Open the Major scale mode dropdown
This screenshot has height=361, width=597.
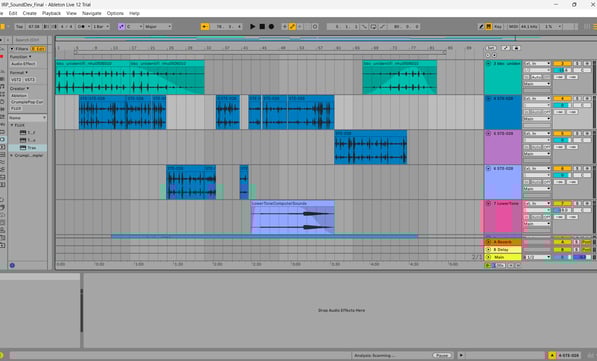[158, 27]
